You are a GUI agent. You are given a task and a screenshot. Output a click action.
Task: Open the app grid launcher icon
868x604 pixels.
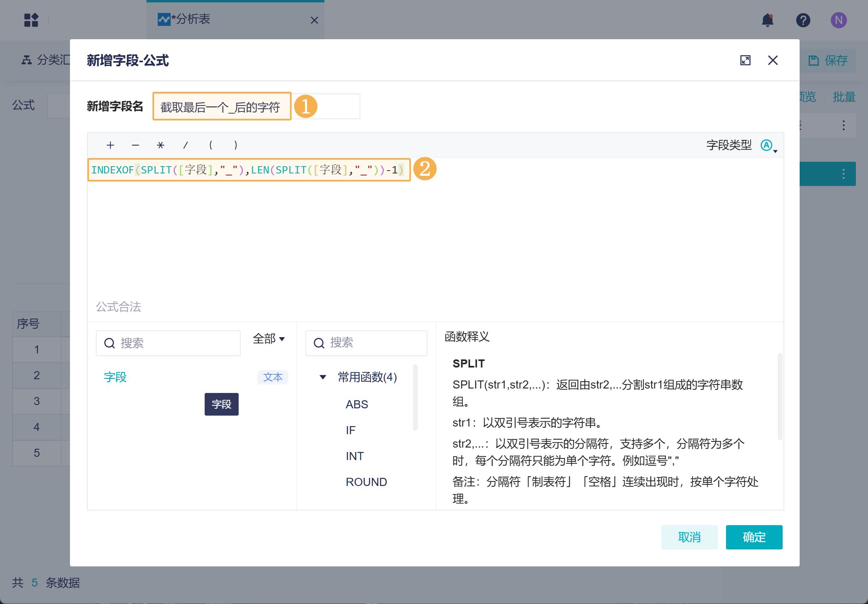31,20
